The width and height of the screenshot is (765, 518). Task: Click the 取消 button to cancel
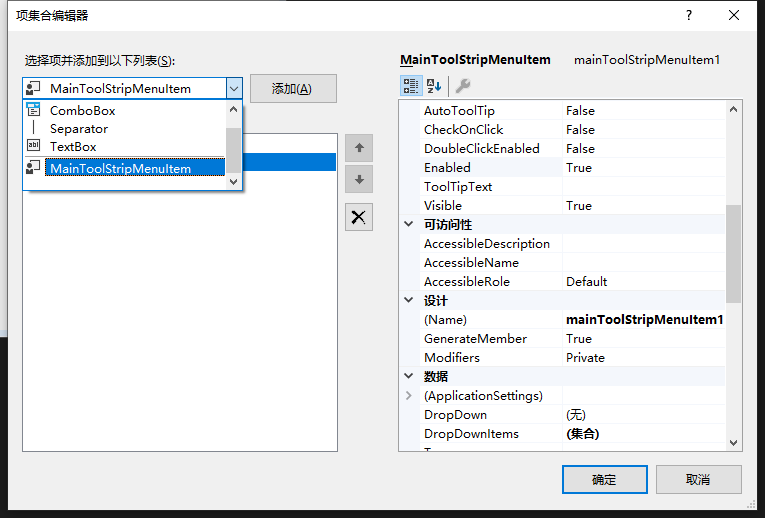pos(698,479)
